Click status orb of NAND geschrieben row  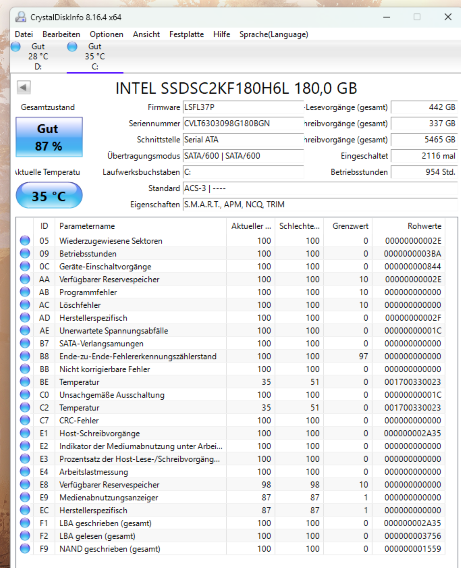click(x=25, y=549)
